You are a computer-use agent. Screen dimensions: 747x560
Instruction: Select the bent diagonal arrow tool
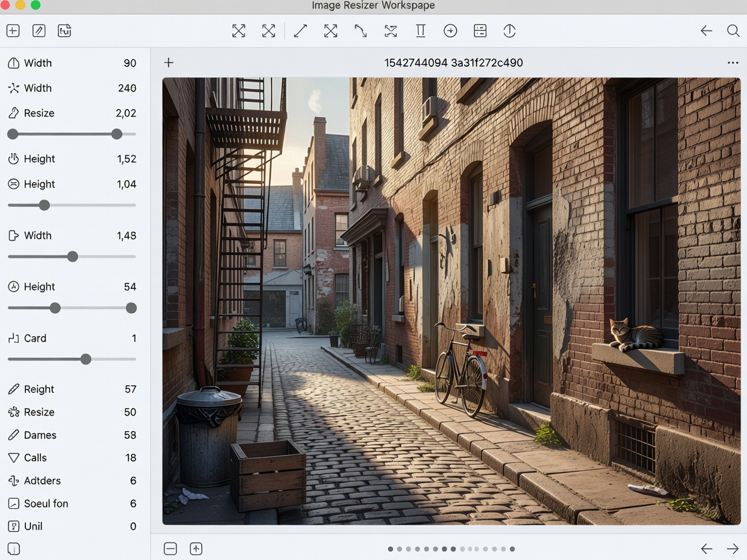pos(361,31)
